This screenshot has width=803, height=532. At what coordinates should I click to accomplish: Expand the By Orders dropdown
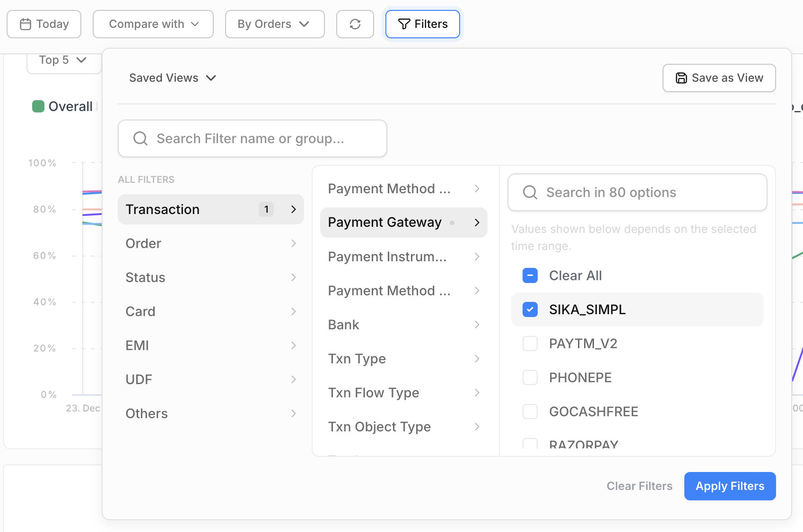pos(274,24)
